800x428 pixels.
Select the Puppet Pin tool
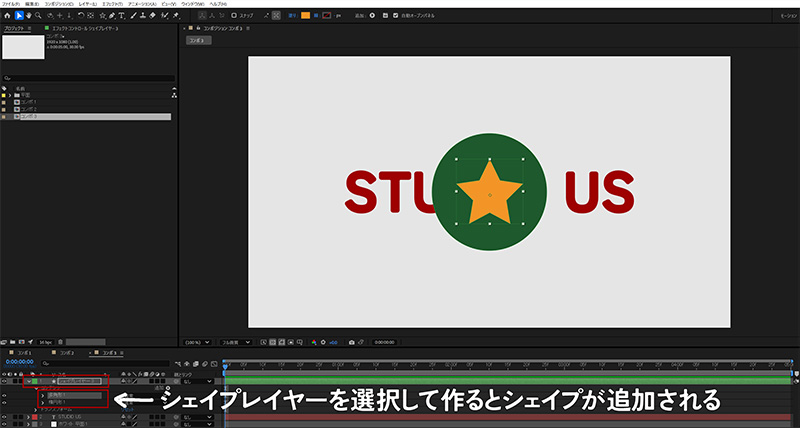click(176, 16)
